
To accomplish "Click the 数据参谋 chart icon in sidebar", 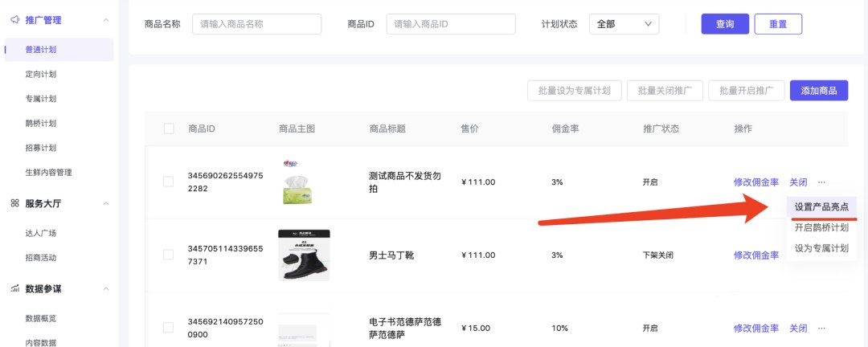I will coord(15,289).
